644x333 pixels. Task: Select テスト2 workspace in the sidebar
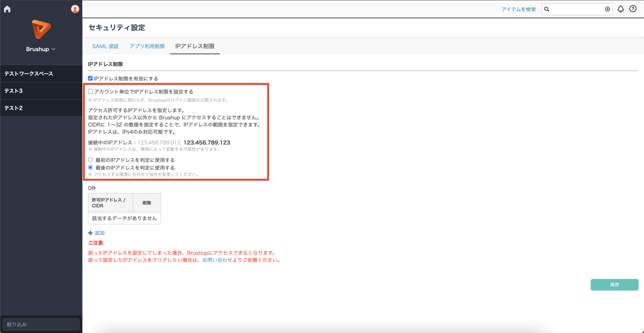coord(41,107)
